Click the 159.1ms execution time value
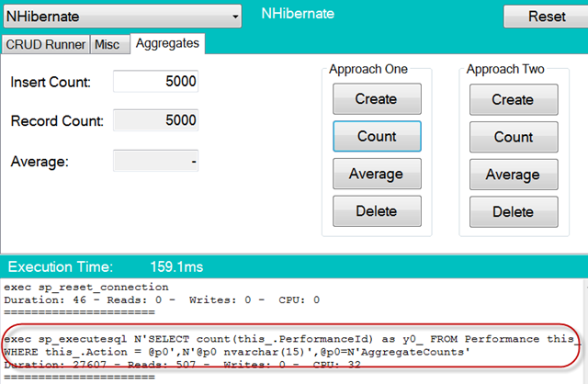Screen dimensions: 588x384 (x=176, y=267)
